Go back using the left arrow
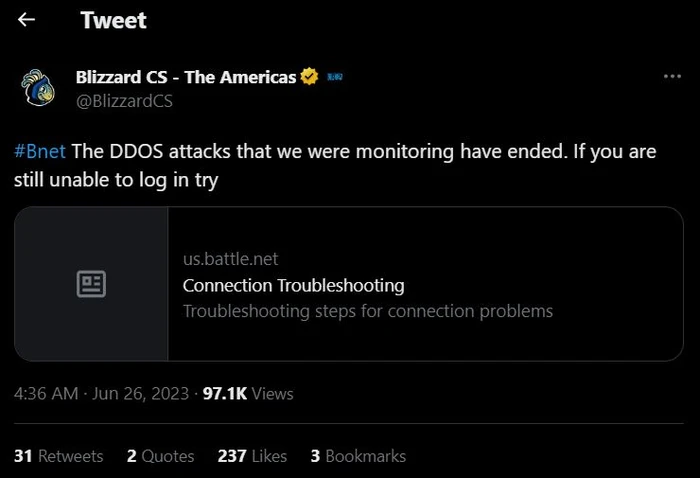 coord(27,20)
